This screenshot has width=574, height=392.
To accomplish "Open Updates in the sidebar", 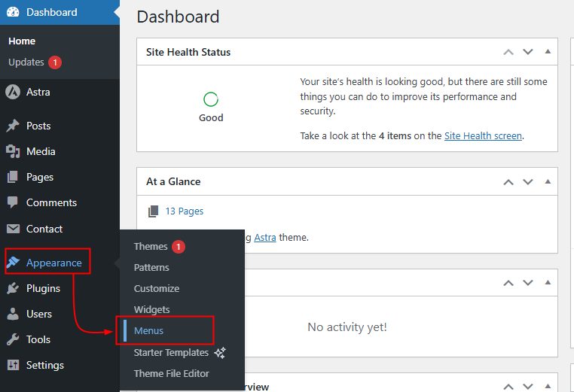I will pos(26,62).
